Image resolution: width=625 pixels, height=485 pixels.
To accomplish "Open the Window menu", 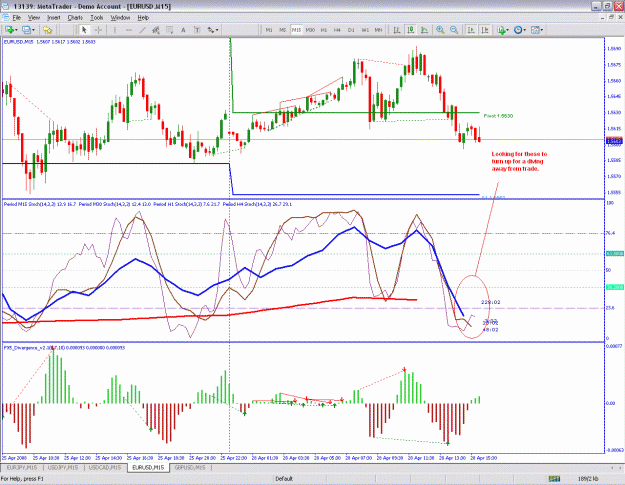I will click(x=120, y=18).
